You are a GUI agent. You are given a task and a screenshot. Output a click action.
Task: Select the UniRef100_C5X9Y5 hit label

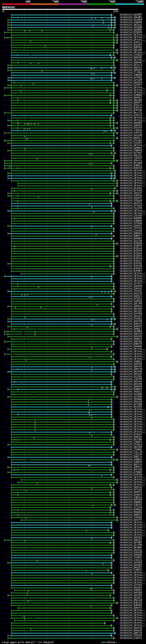point(131,636)
